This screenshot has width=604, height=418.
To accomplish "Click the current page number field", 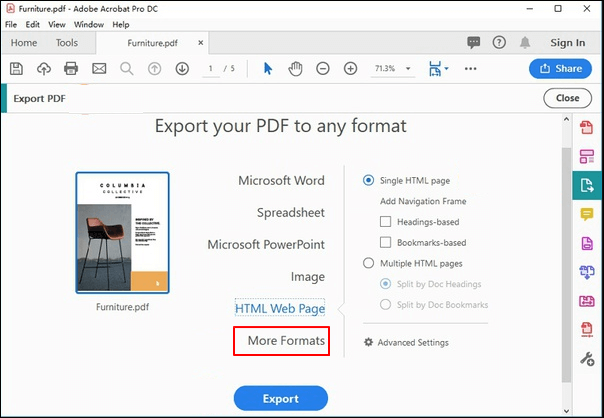I will coord(211,69).
